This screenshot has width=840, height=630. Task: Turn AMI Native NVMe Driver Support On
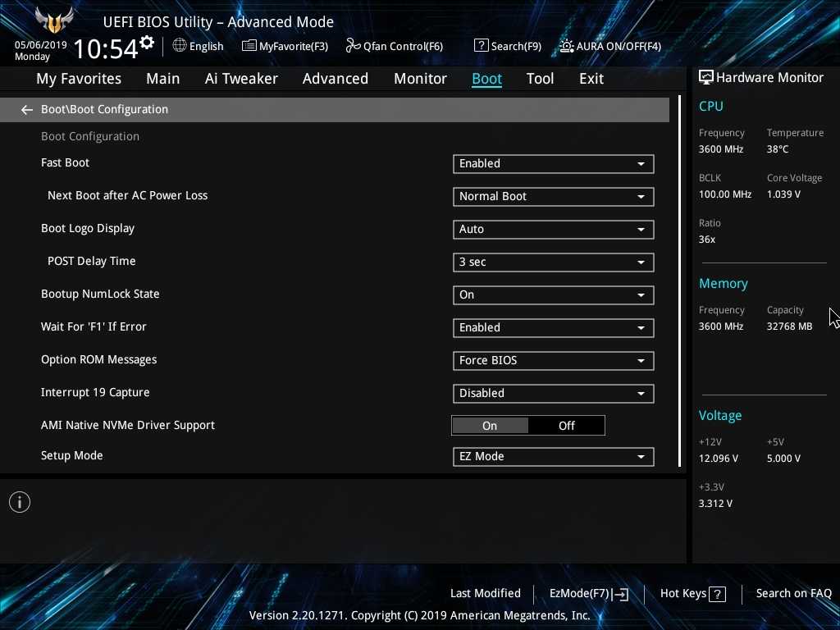point(490,426)
